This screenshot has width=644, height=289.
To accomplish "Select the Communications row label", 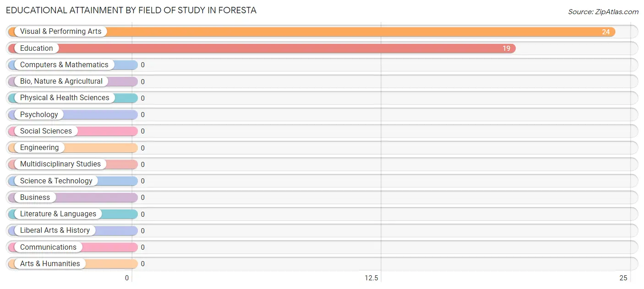I will [48, 247].
